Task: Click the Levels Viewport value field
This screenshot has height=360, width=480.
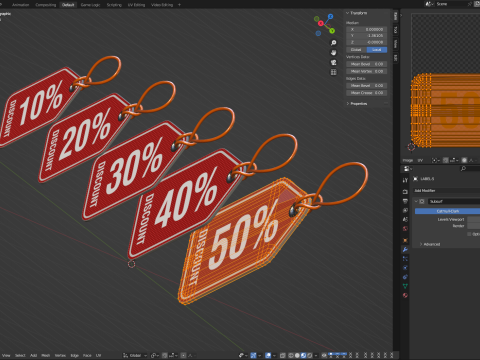Action: tap(473, 219)
